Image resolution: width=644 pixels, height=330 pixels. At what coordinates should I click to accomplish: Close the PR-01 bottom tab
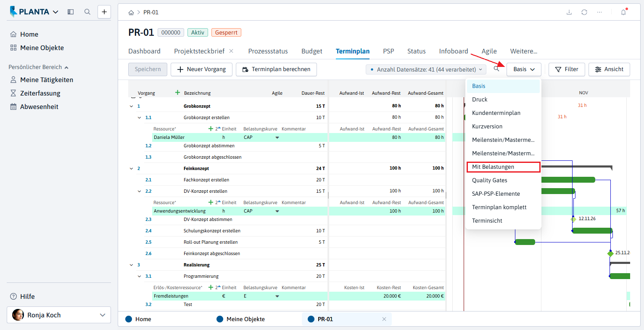pyautogui.click(x=384, y=319)
